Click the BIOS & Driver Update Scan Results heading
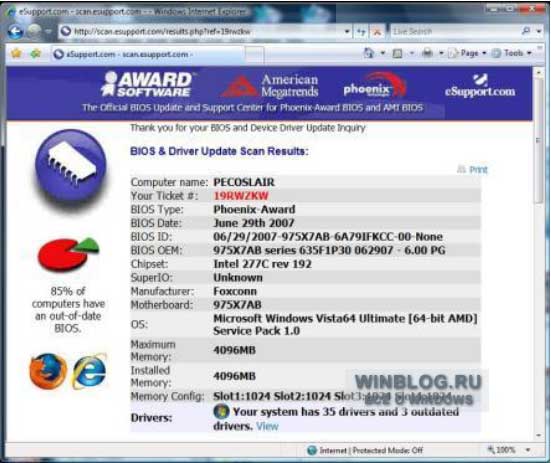This screenshot has height=463, width=551. [x=219, y=151]
